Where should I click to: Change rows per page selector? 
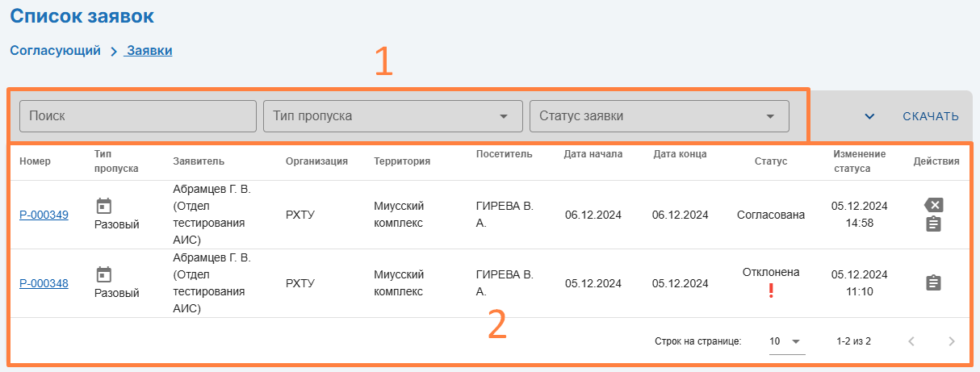786,341
